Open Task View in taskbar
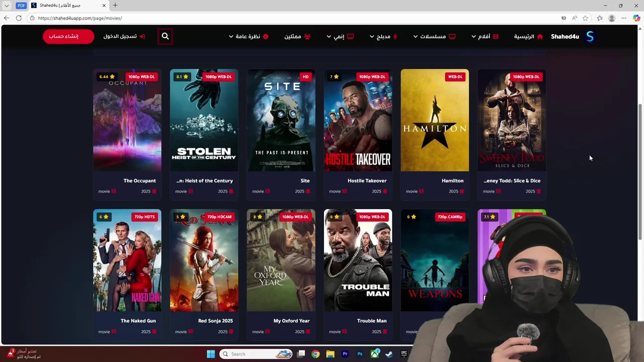Image resolution: width=644 pixels, height=362 pixels. click(301, 354)
